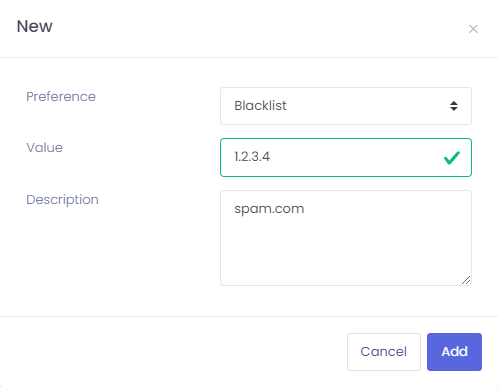Click the Value field label
498x387 pixels.
[x=45, y=148]
